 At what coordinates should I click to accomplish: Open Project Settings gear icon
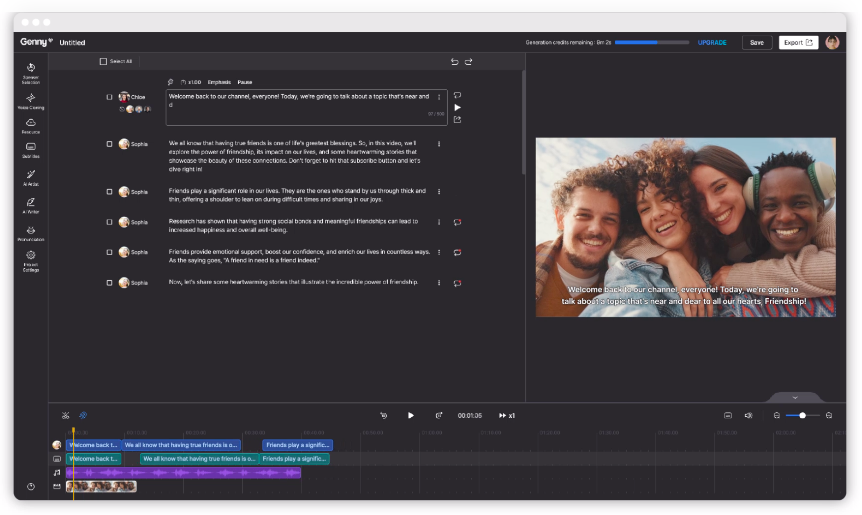pyautogui.click(x=31, y=258)
